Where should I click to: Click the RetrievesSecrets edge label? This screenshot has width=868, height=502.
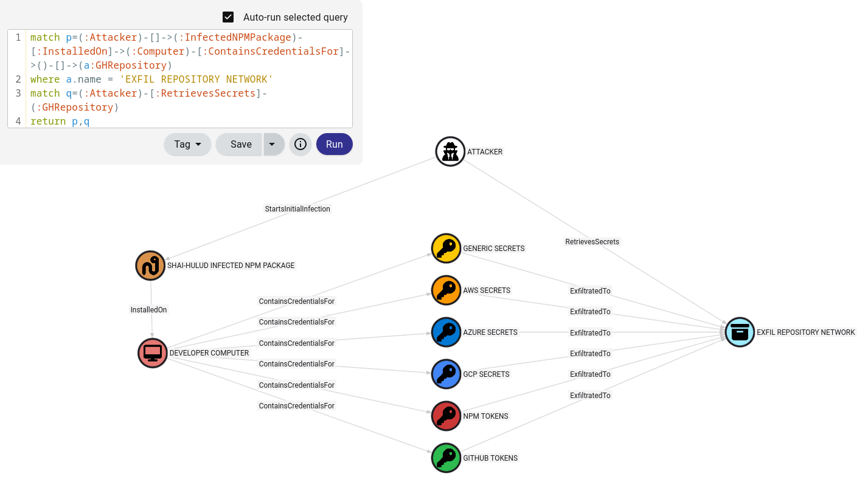point(592,242)
